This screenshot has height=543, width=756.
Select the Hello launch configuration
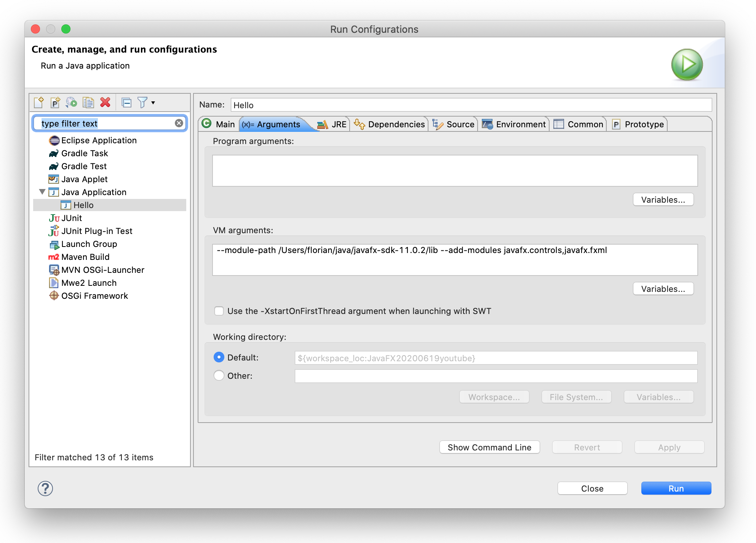83,205
